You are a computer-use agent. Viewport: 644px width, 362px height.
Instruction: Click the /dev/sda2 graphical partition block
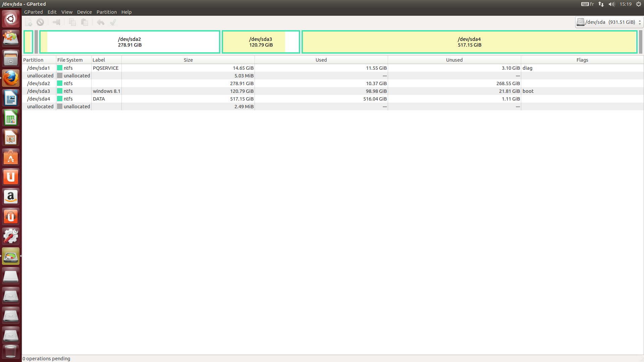(x=129, y=42)
